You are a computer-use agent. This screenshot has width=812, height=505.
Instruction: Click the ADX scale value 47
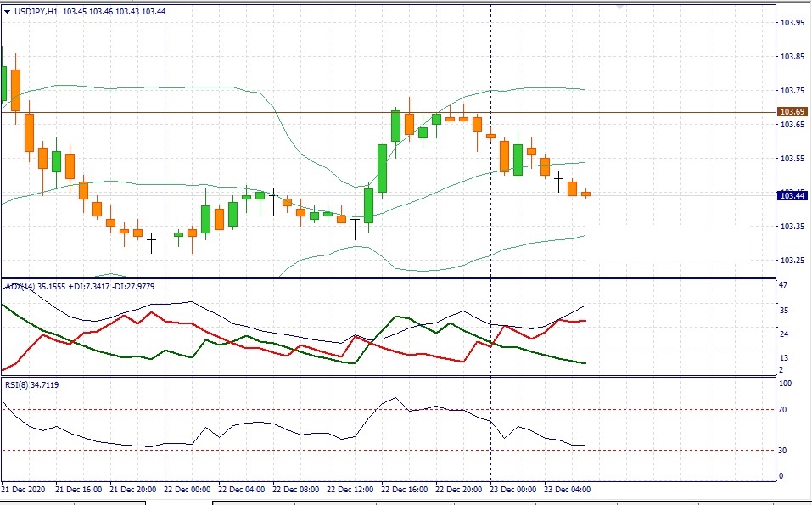(x=784, y=286)
